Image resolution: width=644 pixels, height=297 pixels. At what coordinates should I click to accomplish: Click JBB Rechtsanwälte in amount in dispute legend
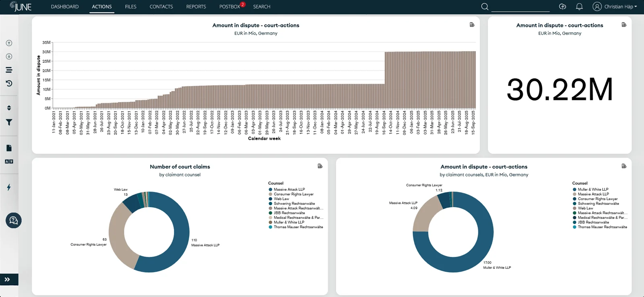coord(593,222)
